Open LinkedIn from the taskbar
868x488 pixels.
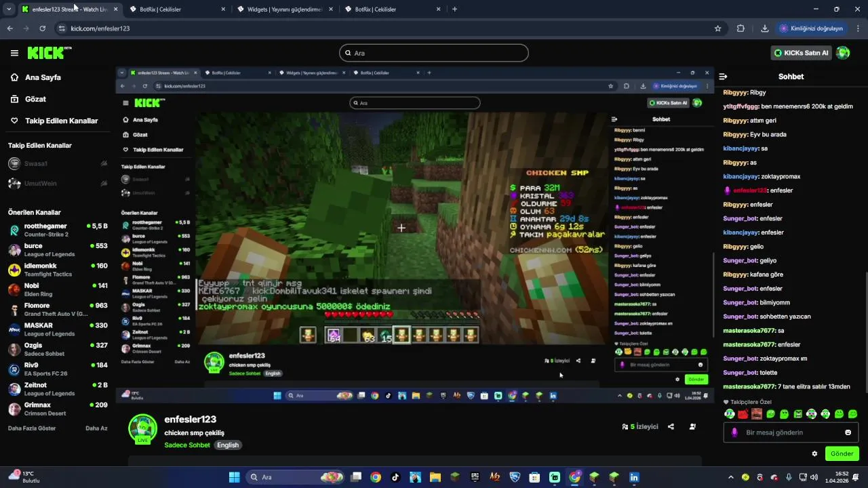coord(634,477)
